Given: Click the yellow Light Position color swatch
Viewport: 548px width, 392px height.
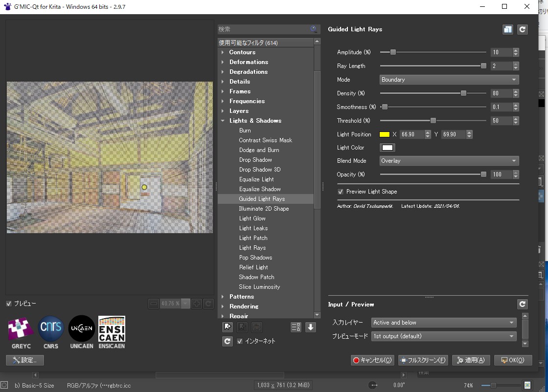Looking at the screenshot, I should tap(385, 134).
